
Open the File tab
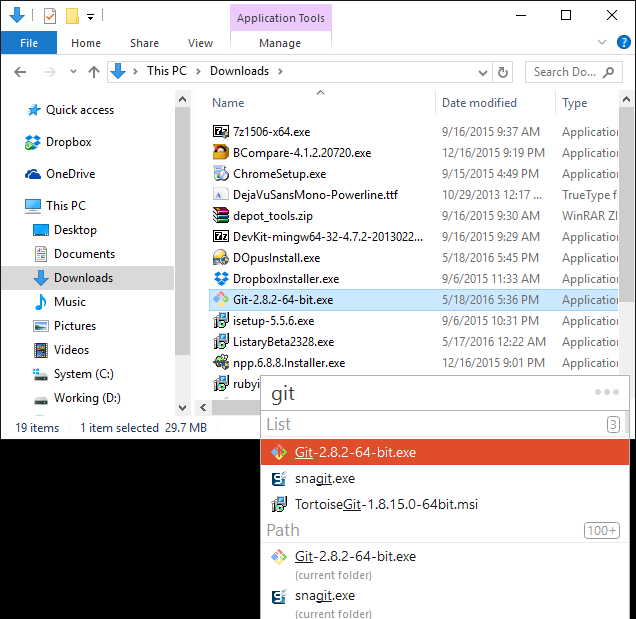click(x=29, y=43)
